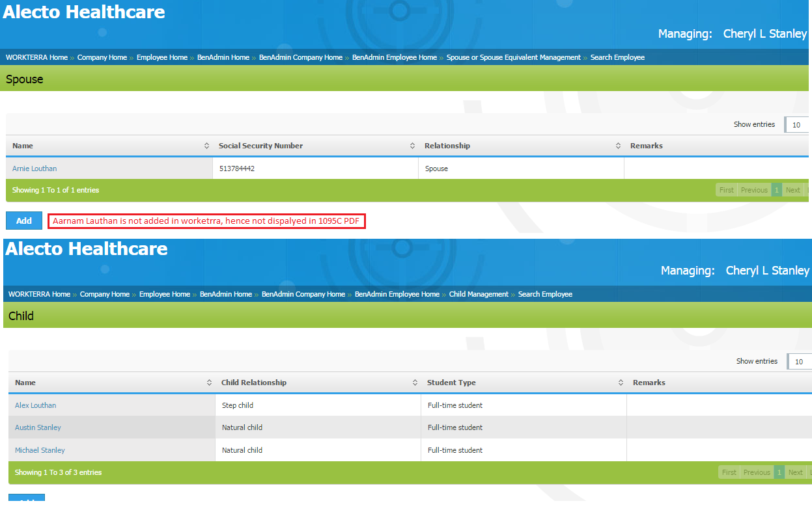Open Child Management breadcrumb link

coord(479,294)
